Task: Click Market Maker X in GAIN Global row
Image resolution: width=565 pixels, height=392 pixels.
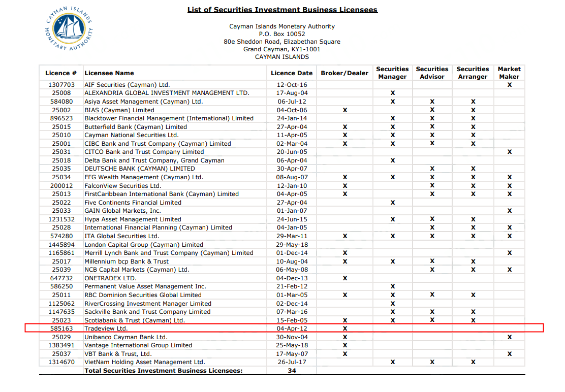Action: coord(510,211)
